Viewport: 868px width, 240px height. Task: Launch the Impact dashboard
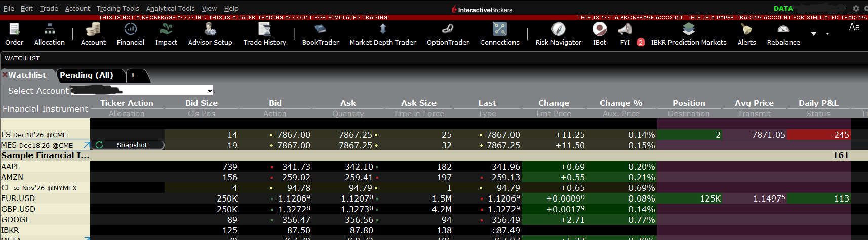click(166, 34)
